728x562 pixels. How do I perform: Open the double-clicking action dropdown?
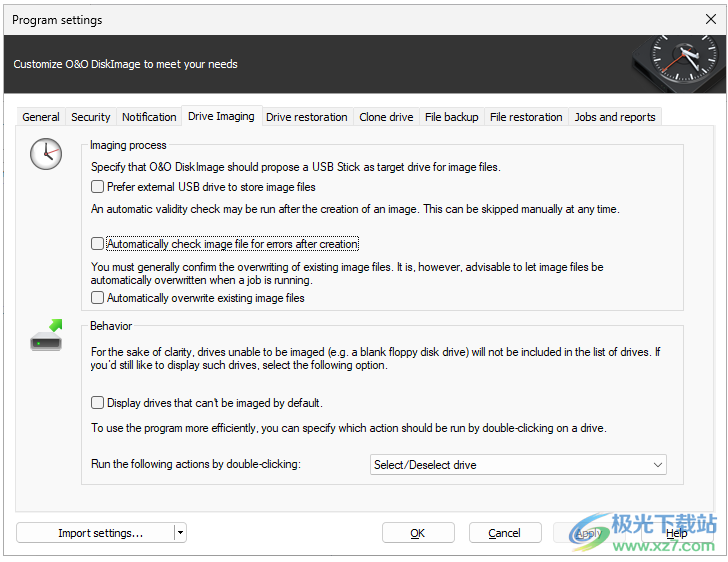(518, 464)
